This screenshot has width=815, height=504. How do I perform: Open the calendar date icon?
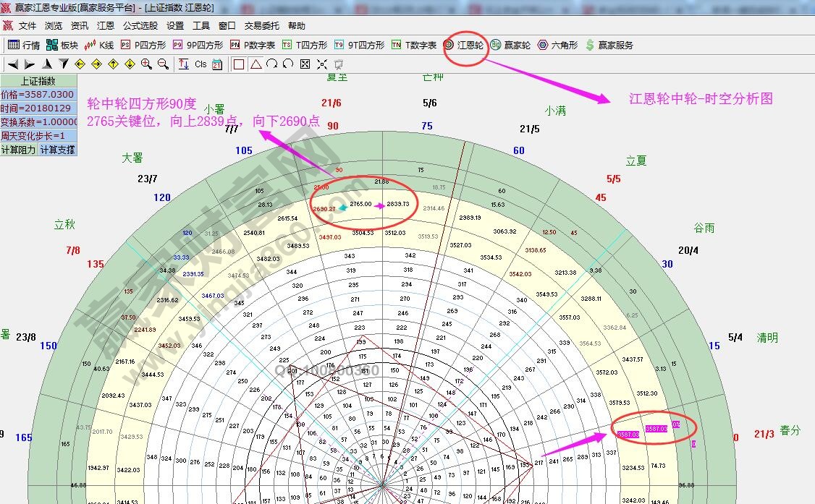pyautogui.click(x=219, y=64)
